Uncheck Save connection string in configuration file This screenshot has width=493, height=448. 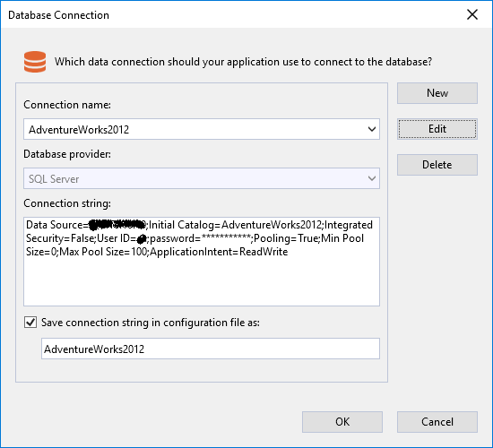pos(30,323)
